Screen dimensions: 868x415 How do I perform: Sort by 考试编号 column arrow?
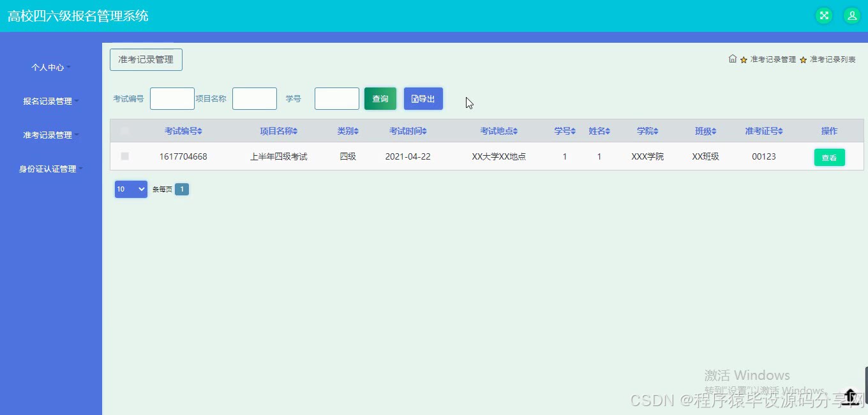pos(200,131)
